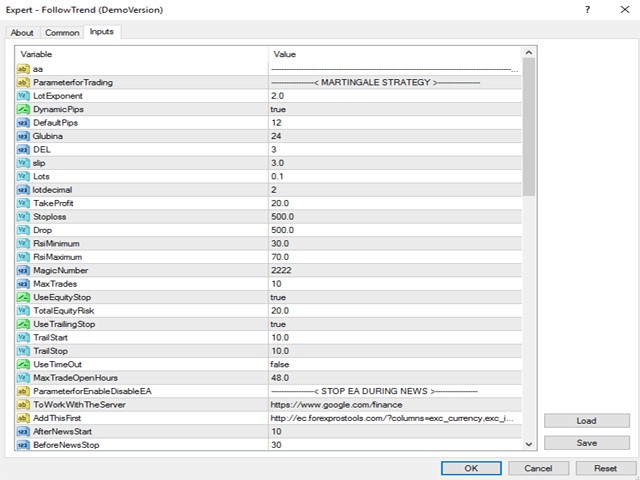
Task: Click the integer icon for DefaultPips
Action: pos(23,123)
